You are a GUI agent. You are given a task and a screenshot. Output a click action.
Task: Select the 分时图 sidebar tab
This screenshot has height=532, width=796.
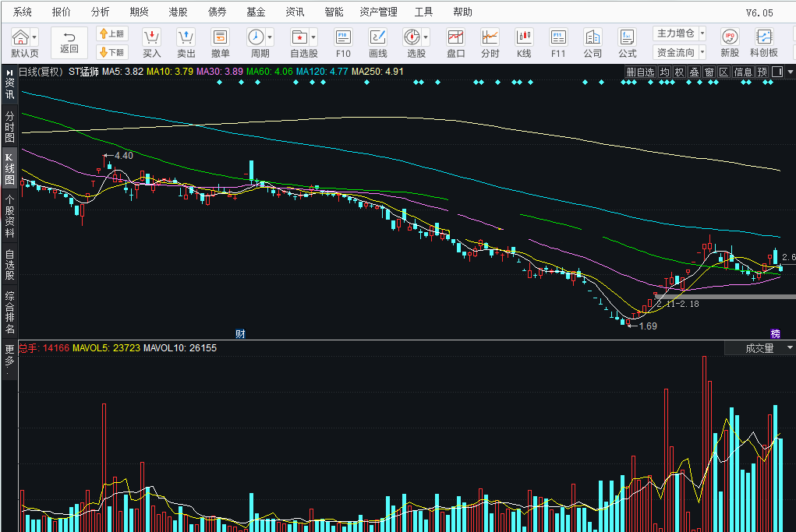(x=9, y=126)
